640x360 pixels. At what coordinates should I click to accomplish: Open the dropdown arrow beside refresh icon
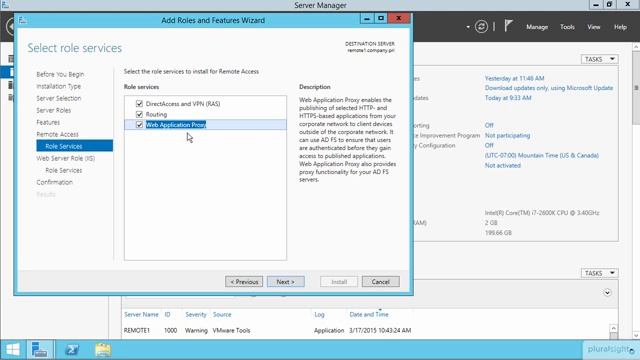468,27
